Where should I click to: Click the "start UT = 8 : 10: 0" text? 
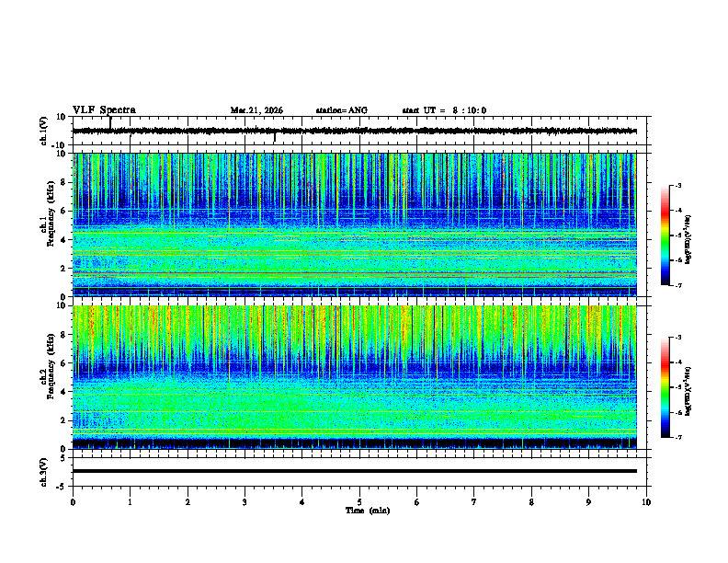tap(444, 110)
